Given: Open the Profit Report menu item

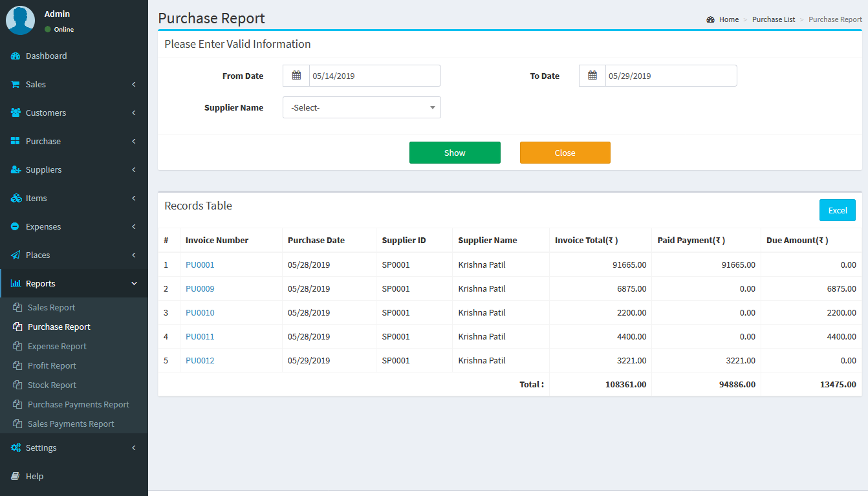Looking at the screenshot, I should pyautogui.click(x=52, y=366).
